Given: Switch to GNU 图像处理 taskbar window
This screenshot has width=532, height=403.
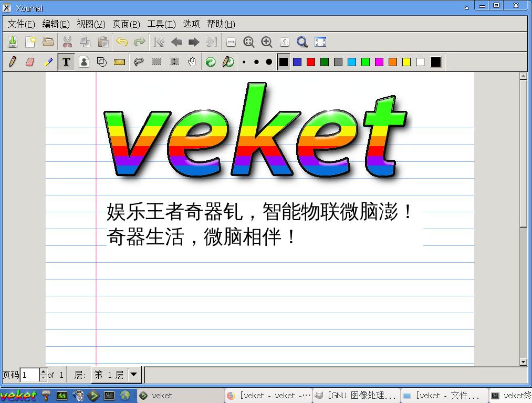Looking at the screenshot, I should pos(356,396).
